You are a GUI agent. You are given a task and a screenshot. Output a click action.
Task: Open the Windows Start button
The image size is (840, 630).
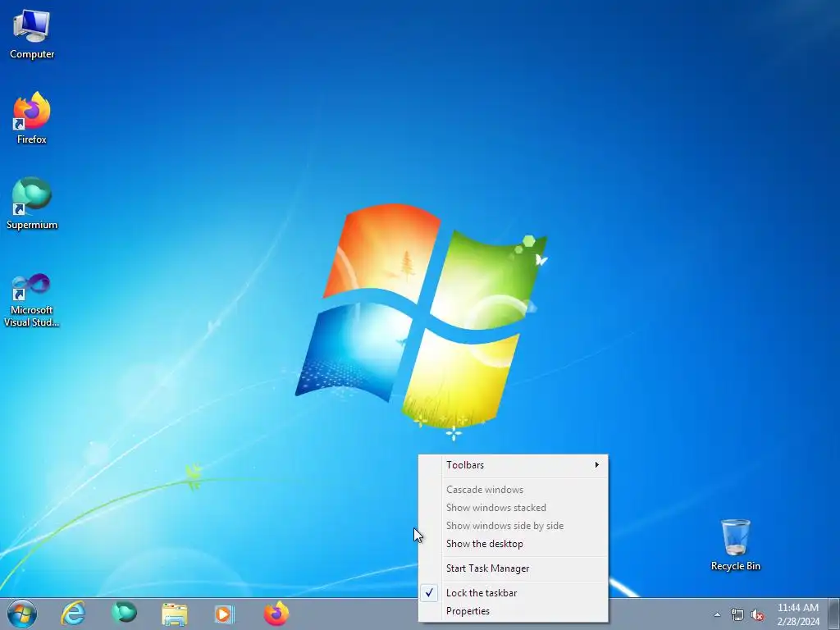[22, 614]
